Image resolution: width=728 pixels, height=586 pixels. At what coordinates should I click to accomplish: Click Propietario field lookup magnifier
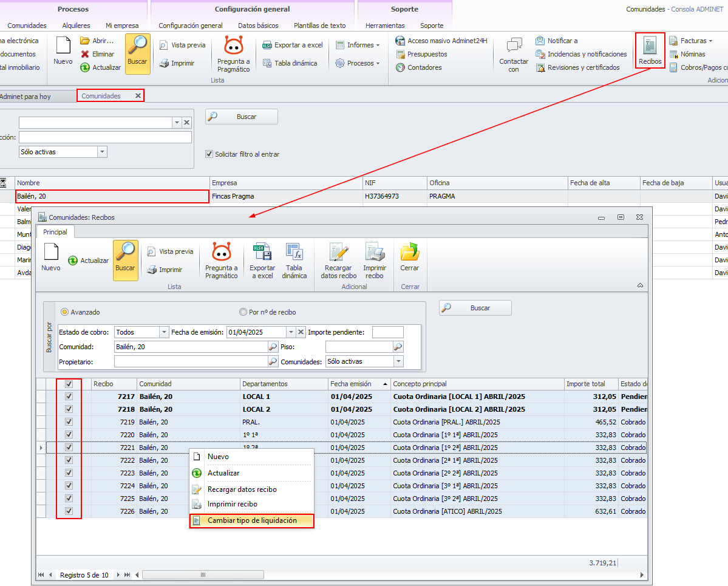(273, 362)
